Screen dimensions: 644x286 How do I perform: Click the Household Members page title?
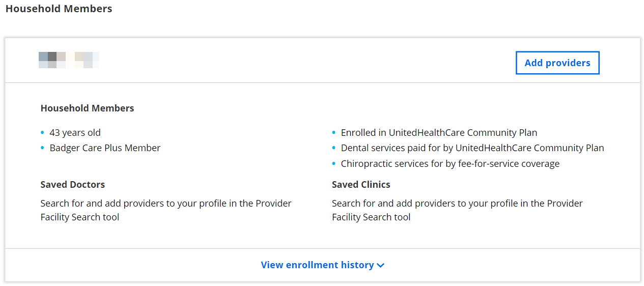[59, 9]
